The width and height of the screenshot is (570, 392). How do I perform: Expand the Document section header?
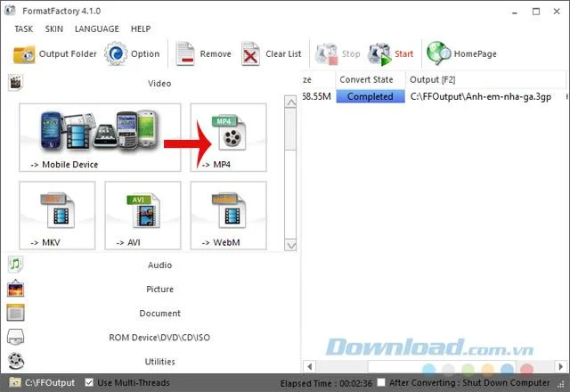pos(159,313)
